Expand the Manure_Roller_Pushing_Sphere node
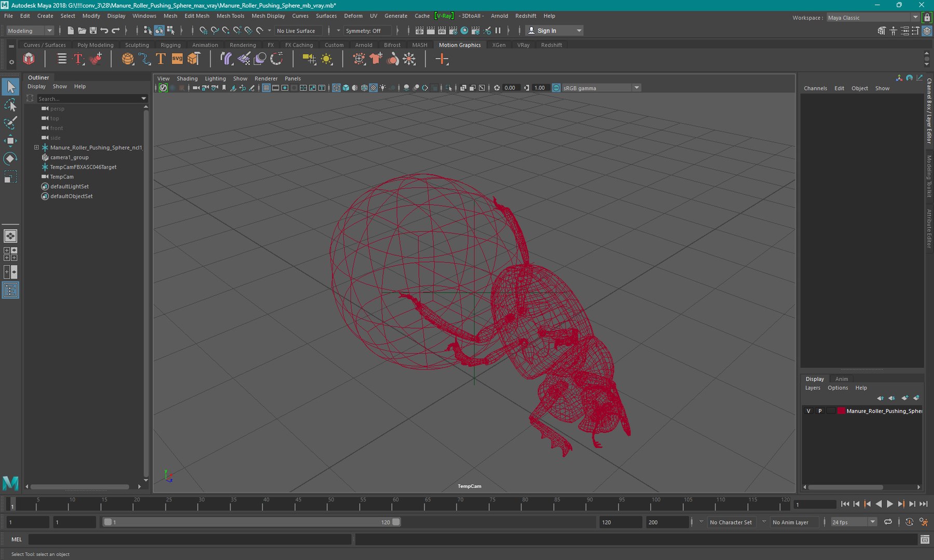 click(36, 147)
